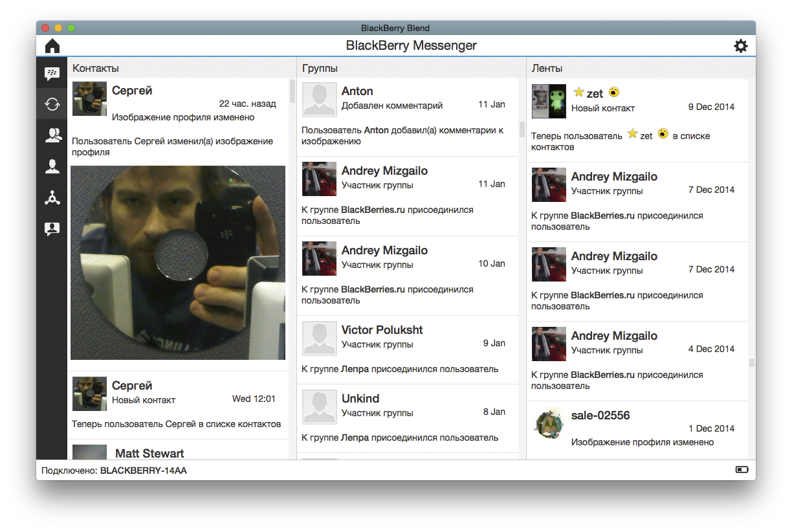The image size is (792, 532).
Task: Select the Ленты column header
Action: pos(547,68)
